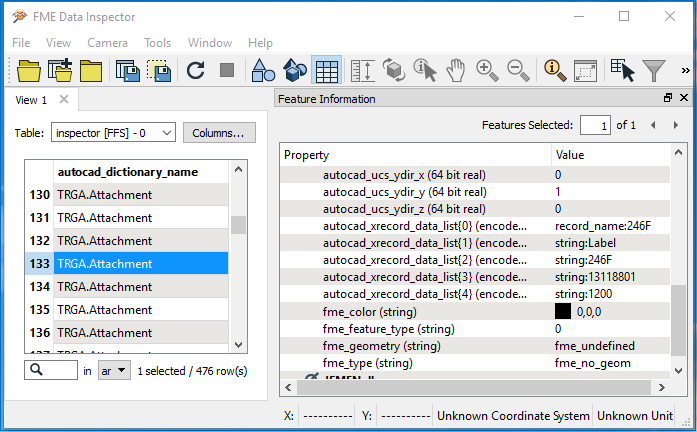This screenshot has height=432, width=697.
Task: Click the Features Selected number field
Action: [595, 125]
